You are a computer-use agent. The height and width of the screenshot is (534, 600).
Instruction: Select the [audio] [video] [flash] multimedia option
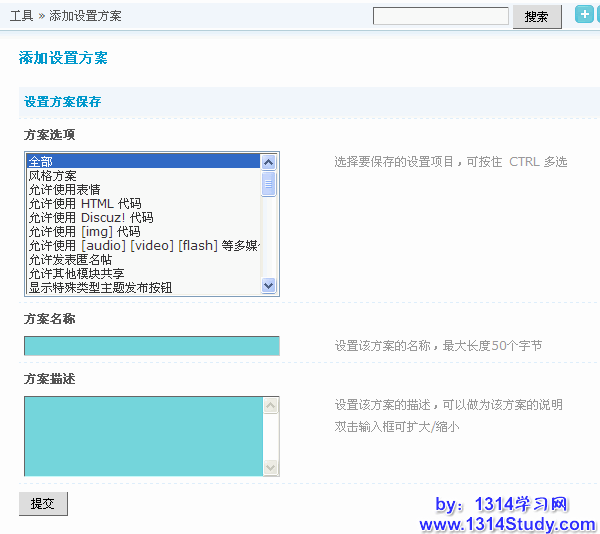click(x=143, y=245)
